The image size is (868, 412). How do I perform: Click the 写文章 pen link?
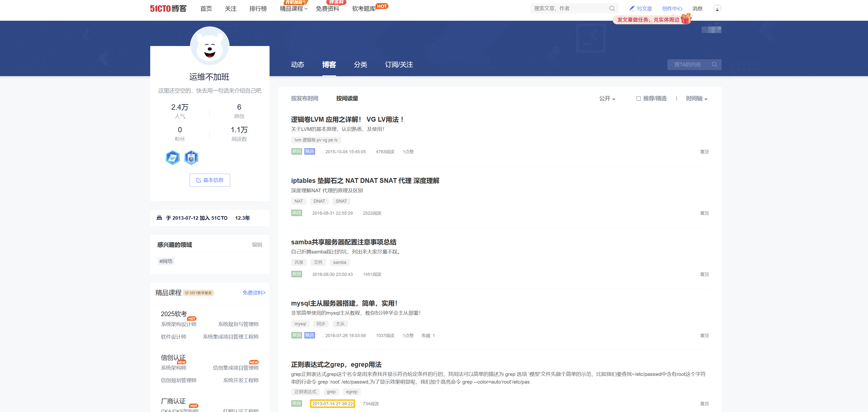(640, 9)
